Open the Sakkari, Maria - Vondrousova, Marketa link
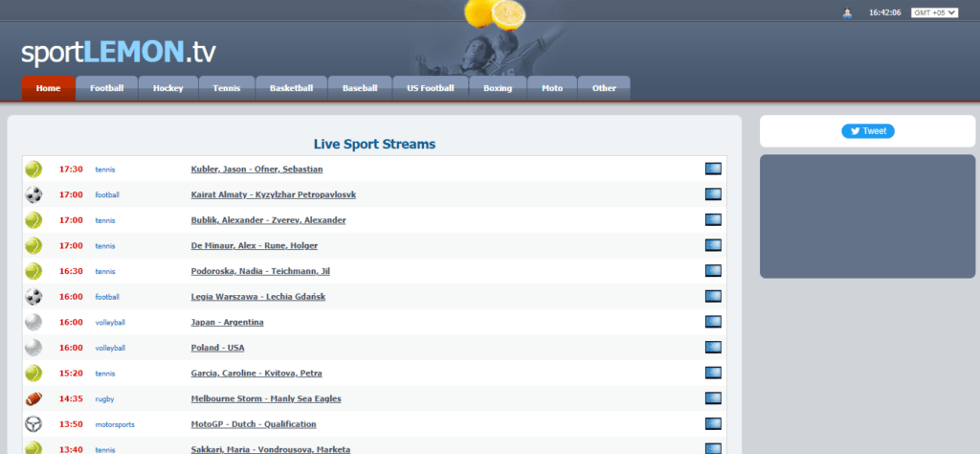 [271, 449]
